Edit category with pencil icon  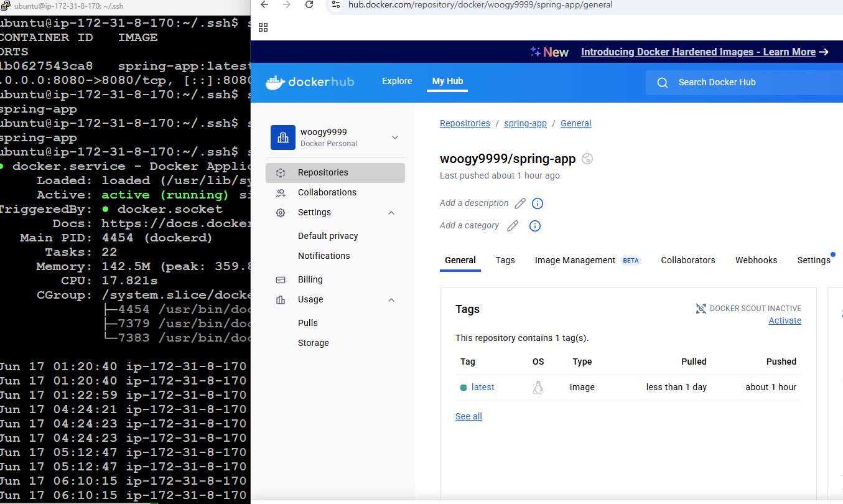tap(513, 226)
